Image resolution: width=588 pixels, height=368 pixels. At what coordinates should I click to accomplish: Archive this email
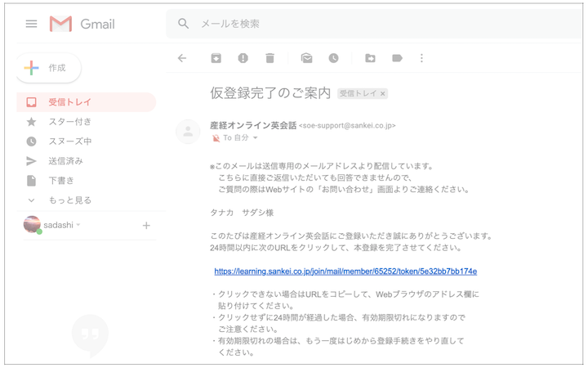(216, 58)
